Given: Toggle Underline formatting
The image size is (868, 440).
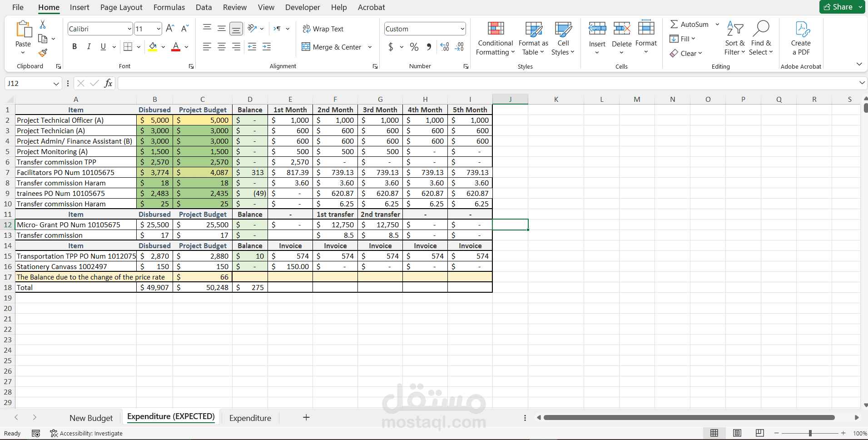Looking at the screenshot, I should (x=103, y=46).
